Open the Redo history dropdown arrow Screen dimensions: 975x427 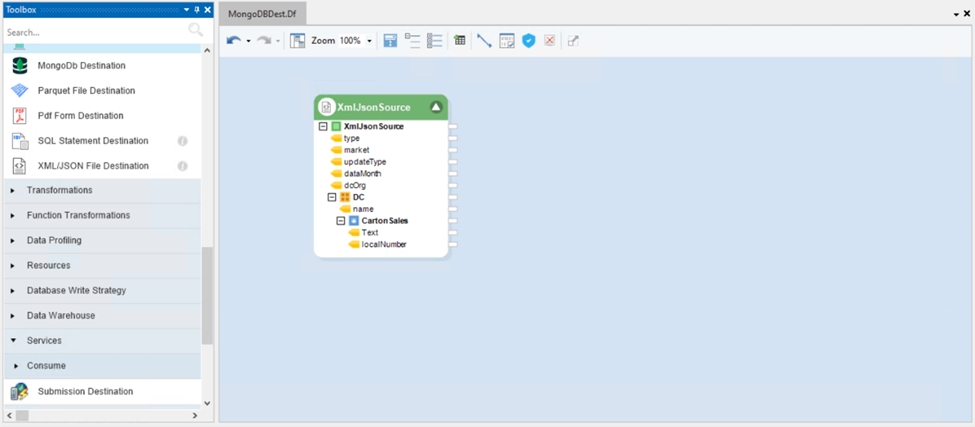[278, 41]
